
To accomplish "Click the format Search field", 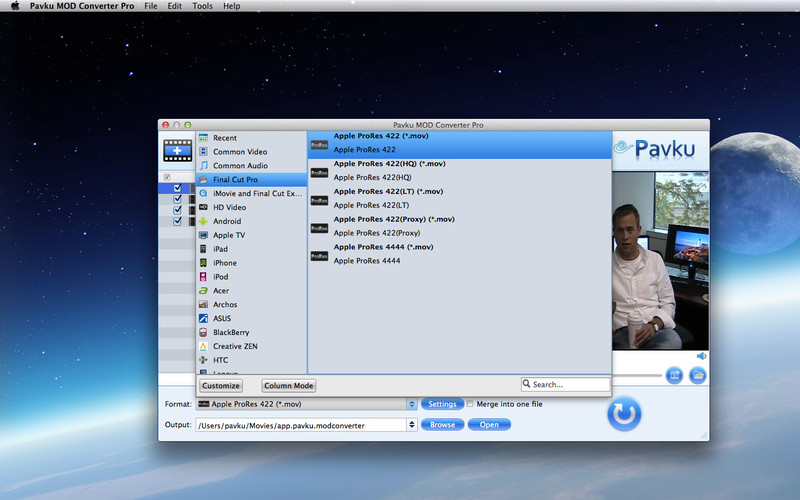I will pos(566,384).
